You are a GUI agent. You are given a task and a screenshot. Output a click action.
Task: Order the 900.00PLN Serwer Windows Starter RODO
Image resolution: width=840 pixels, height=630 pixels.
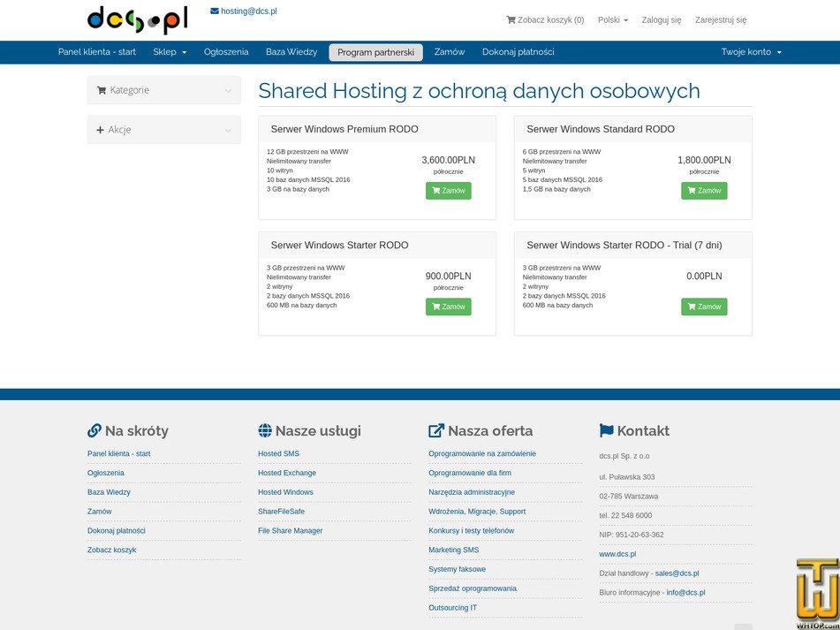(449, 307)
